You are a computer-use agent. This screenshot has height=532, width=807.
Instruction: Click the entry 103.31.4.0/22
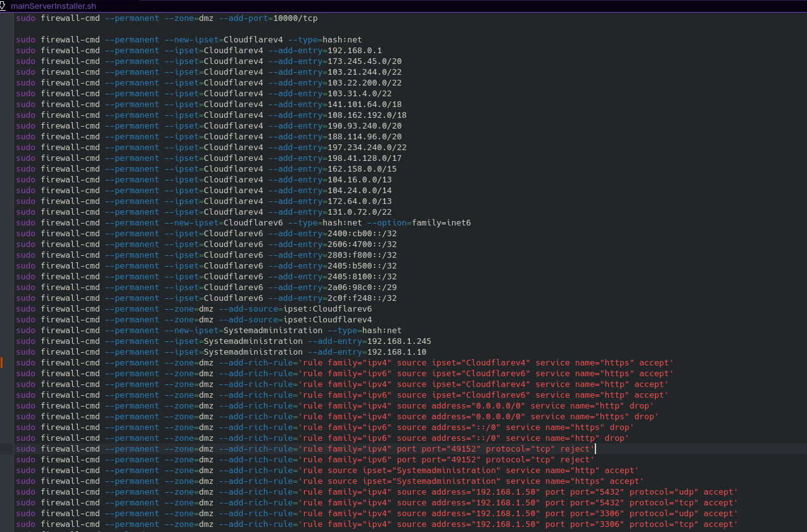pos(360,93)
